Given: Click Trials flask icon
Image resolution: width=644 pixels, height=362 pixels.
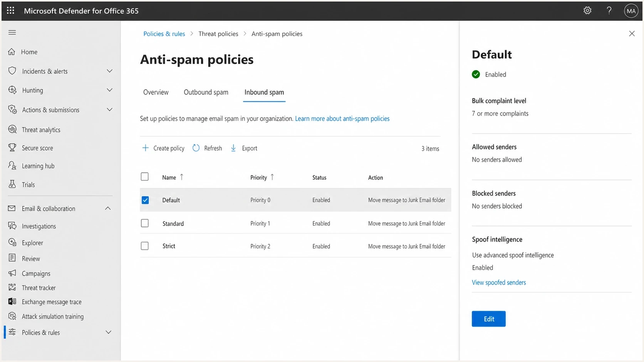Looking at the screenshot, I should 12,184.
